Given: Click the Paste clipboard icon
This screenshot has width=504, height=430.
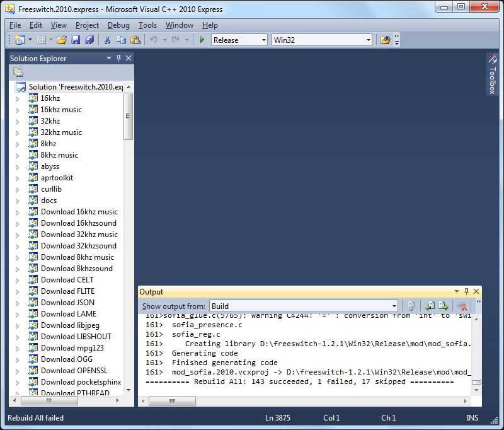Looking at the screenshot, I should pyautogui.click(x=135, y=40).
